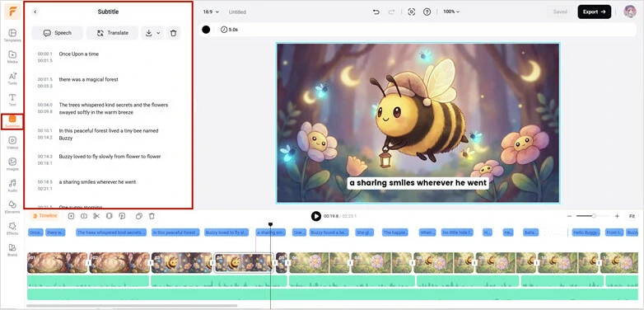Undo the last action
This screenshot has width=644, height=310.
(376, 12)
